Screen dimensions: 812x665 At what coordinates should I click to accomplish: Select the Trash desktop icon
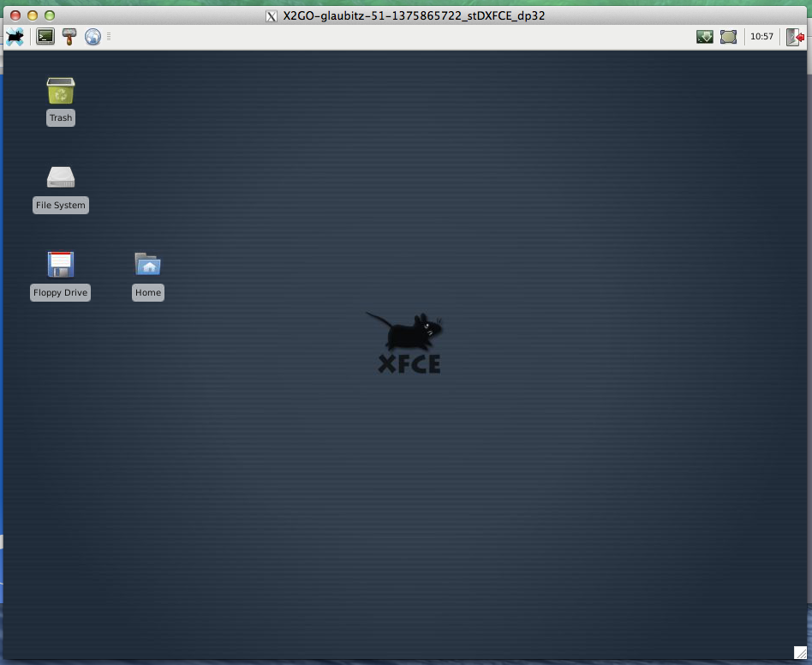pos(61,91)
